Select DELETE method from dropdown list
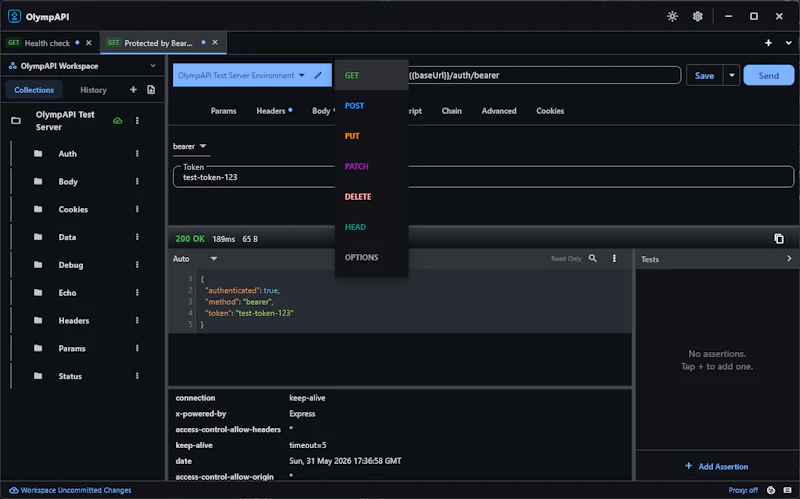Screen dimensions: 800x499 click(371, 196)
